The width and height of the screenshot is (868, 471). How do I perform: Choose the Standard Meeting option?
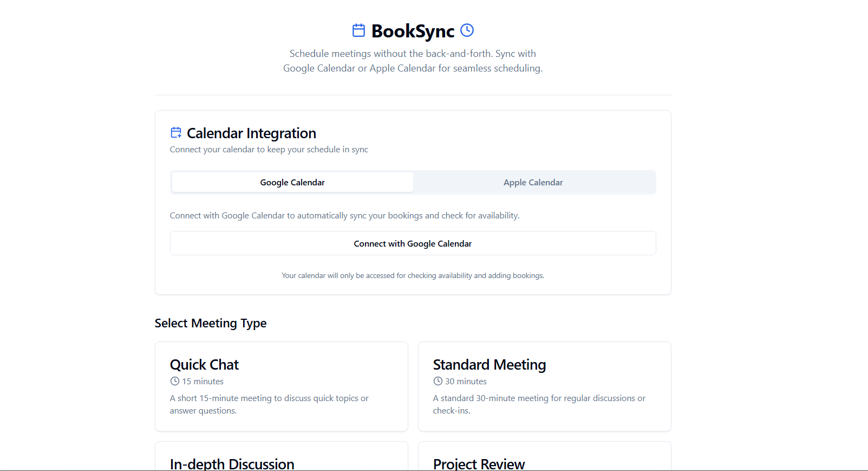click(544, 386)
